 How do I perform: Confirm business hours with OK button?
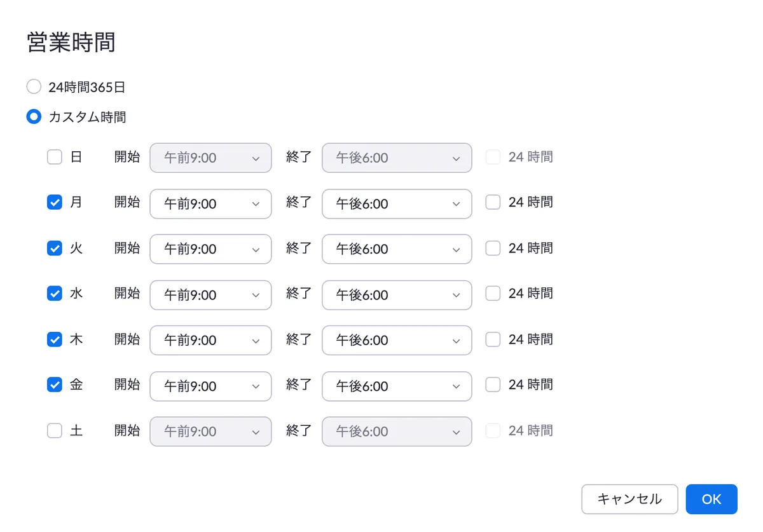(711, 499)
